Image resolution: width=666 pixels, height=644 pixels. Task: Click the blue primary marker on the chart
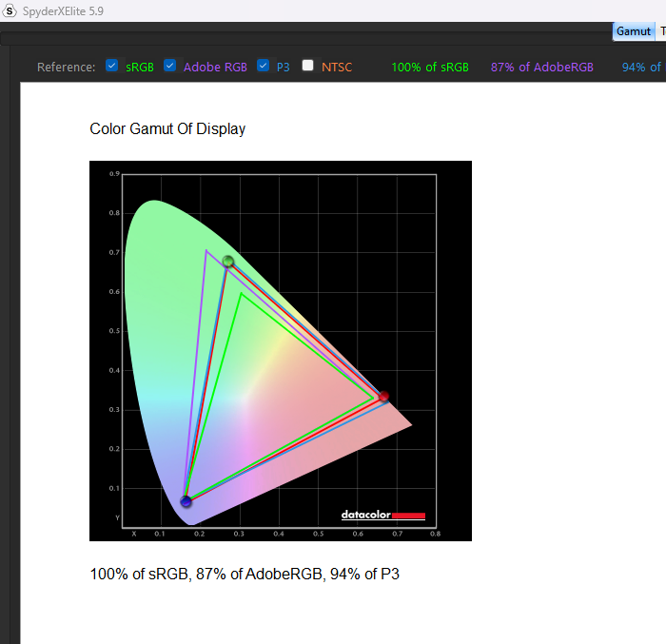186,501
